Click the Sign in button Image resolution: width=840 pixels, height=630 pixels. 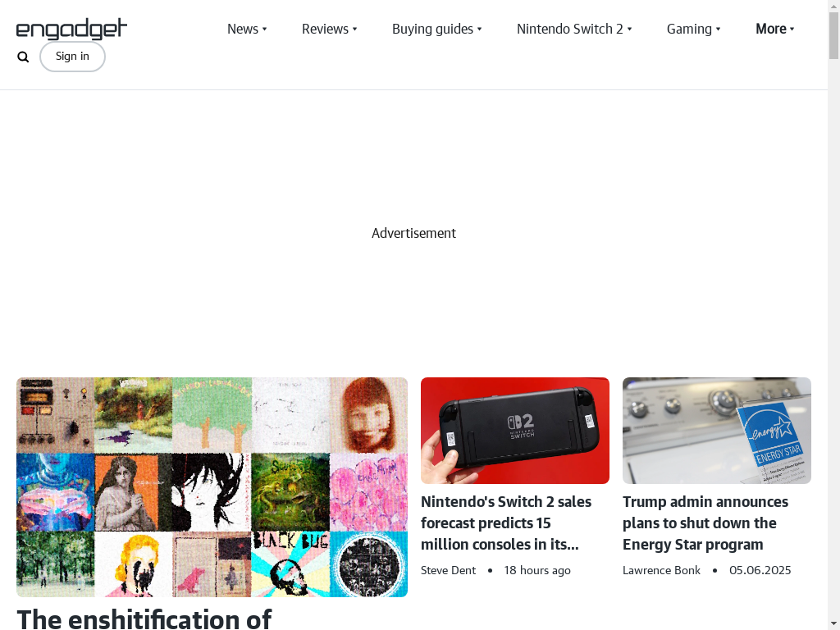72,57
